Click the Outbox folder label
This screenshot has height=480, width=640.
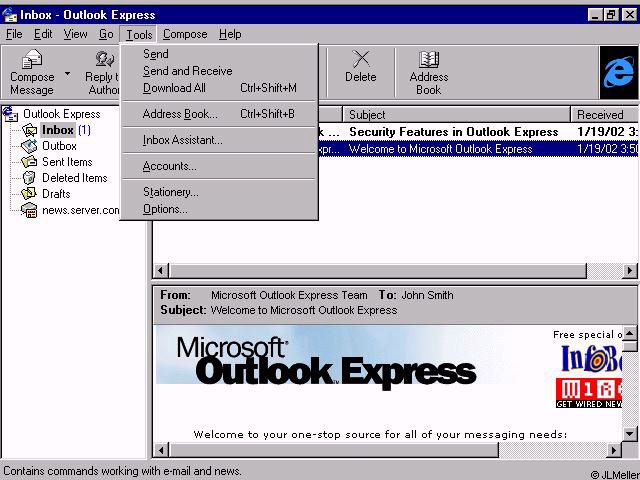tap(59, 146)
